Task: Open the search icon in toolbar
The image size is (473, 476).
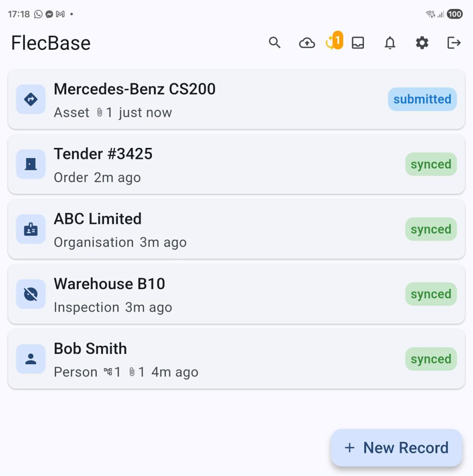Action: tap(275, 43)
